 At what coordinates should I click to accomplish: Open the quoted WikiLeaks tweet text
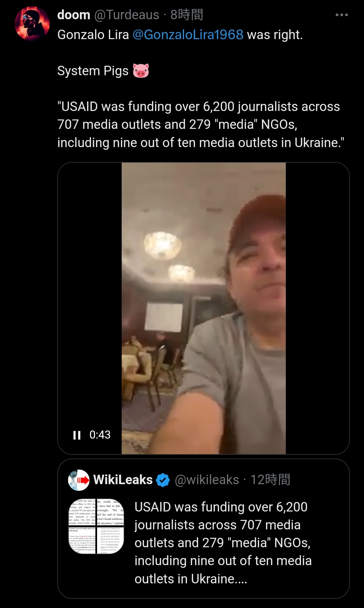[223, 543]
